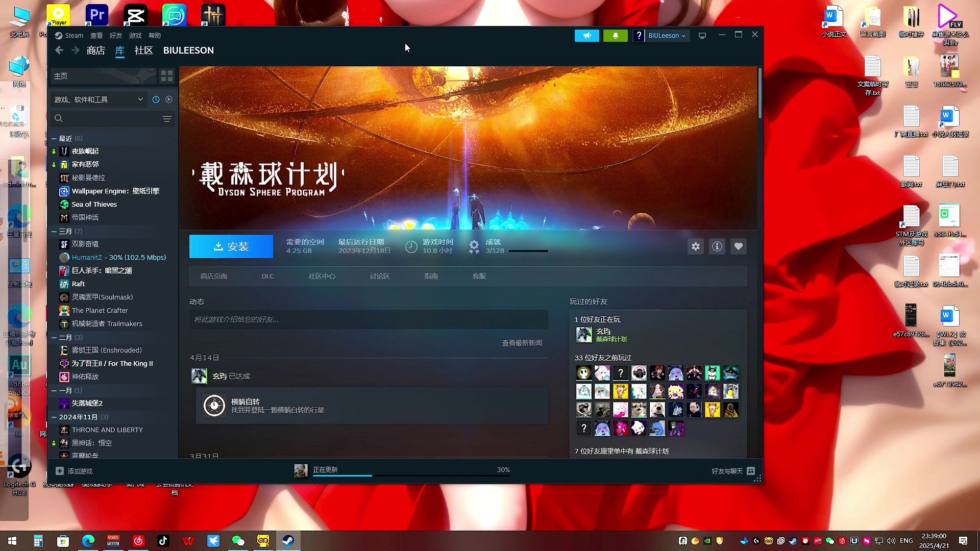Open the 帮助 menu
The image size is (980, 551).
(155, 36)
